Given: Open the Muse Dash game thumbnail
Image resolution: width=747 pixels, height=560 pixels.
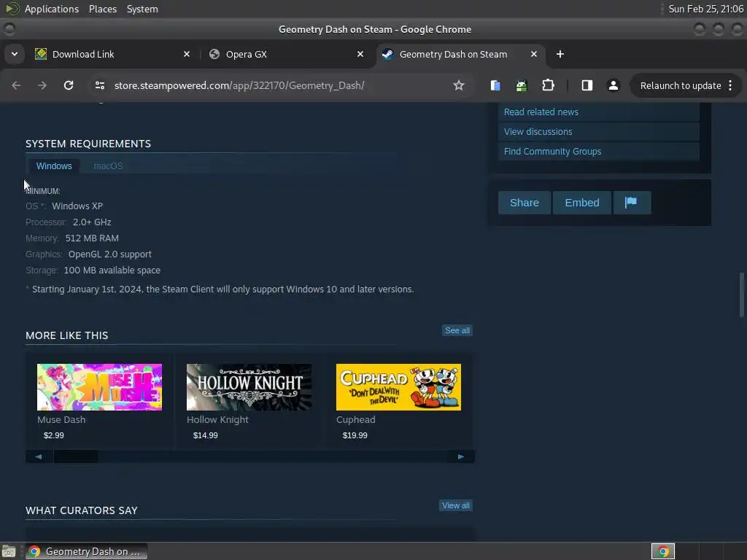Looking at the screenshot, I should 99,387.
